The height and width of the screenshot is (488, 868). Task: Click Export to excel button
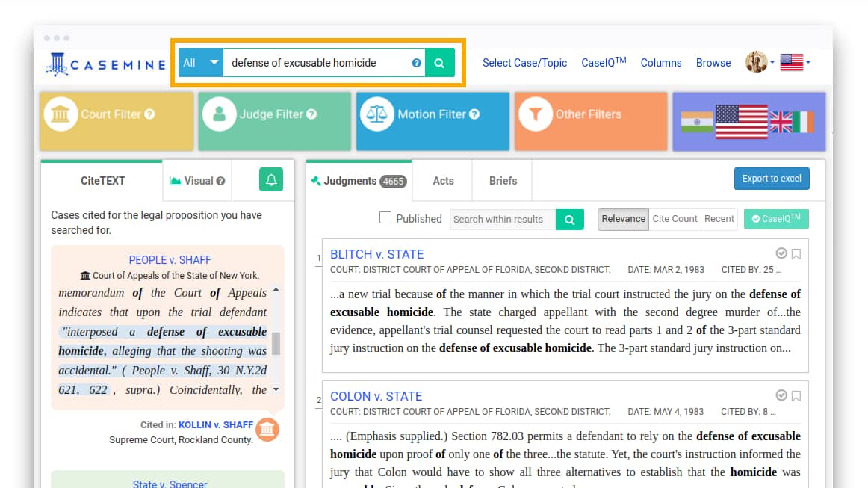pos(772,179)
